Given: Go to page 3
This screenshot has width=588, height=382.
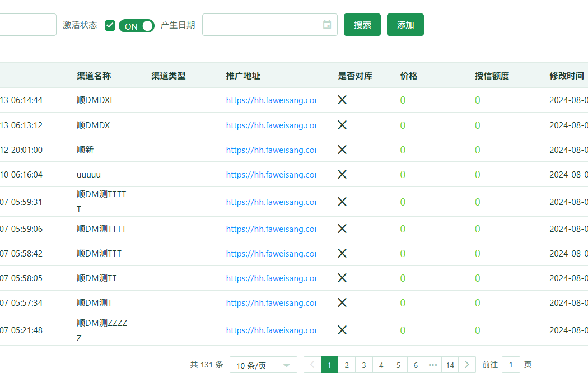Looking at the screenshot, I should click(x=364, y=365).
